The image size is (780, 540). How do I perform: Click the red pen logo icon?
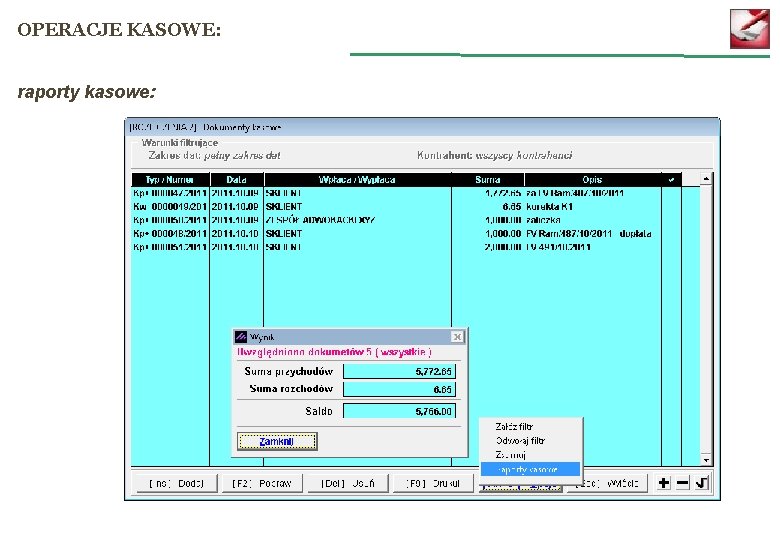click(x=750, y=28)
